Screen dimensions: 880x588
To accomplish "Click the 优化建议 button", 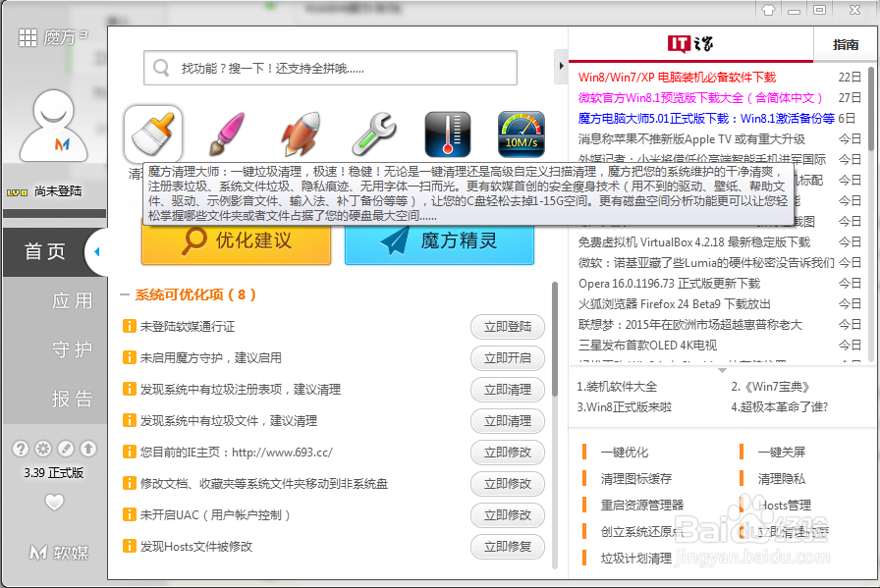I will coord(237,242).
